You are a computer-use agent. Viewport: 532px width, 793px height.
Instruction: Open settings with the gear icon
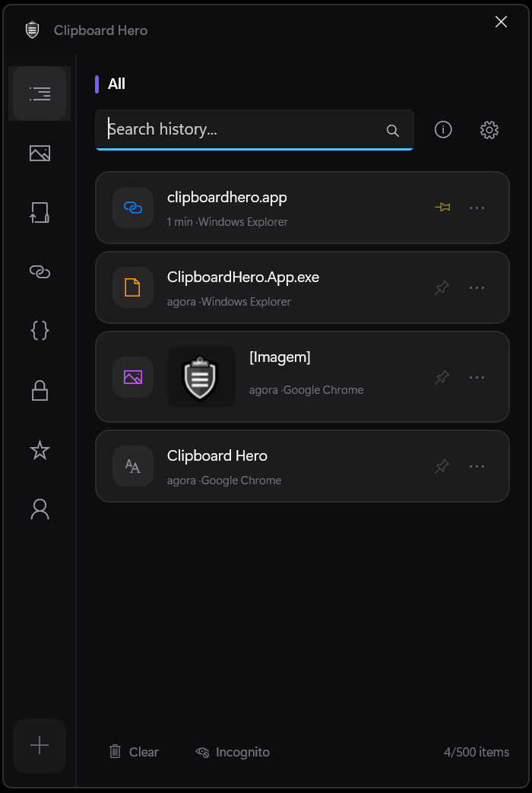tap(489, 130)
